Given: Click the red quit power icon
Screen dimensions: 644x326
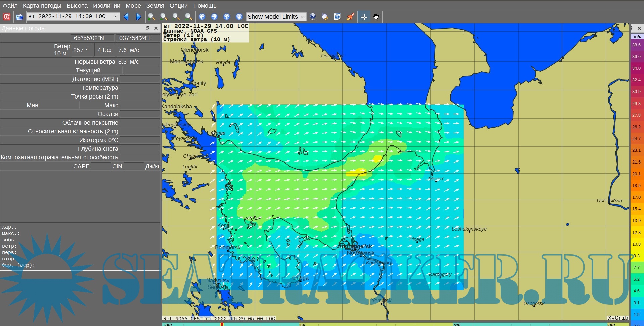Looking at the screenshot, I should point(6,17).
